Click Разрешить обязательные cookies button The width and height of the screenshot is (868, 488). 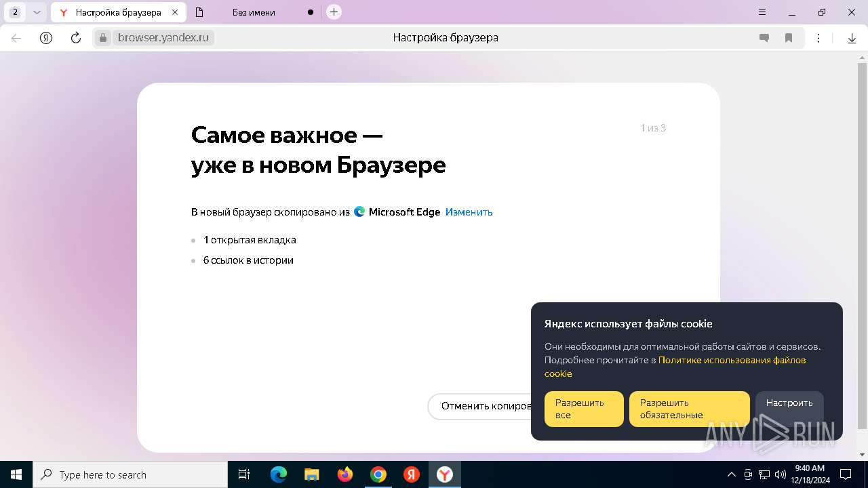pyautogui.click(x=690, y=409)
